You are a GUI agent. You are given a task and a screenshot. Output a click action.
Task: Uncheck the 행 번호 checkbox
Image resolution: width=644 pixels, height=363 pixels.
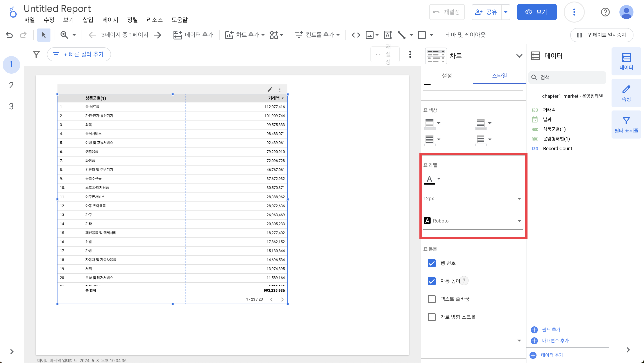click(431, 263)
